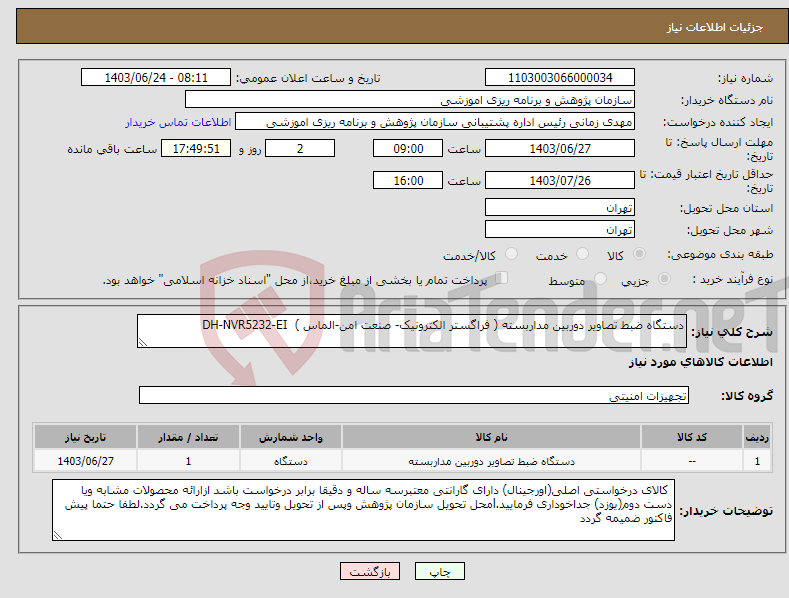Click table cell date 1403/06/27
Image resolution: width=789 pixels, height=598 pixels.
(x=86, y=461)
